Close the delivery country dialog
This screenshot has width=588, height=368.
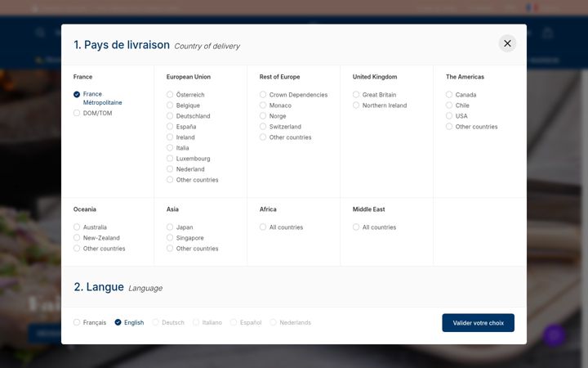coord(507,43)
